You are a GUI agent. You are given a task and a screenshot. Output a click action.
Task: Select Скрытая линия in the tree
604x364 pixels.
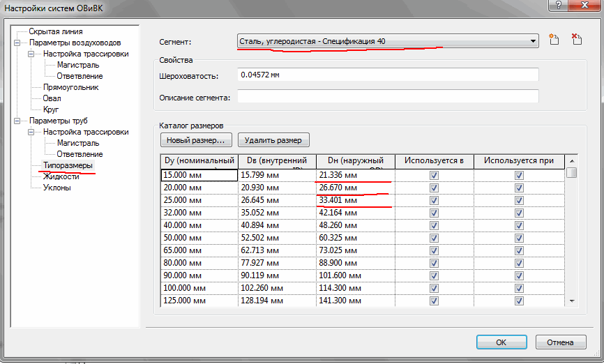pyautogui.click(x=56, y=31)
